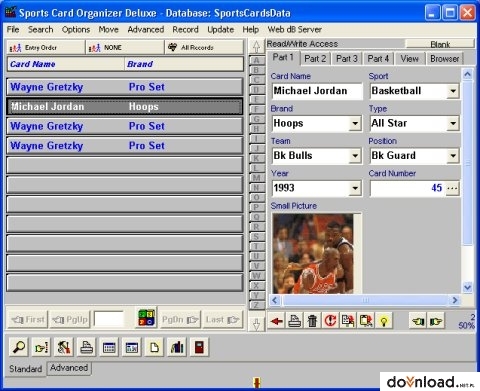This screenshot has height=391, width=480.
Task: Click the form's vertical scrollbar down arrow
Action: [467, 287]
